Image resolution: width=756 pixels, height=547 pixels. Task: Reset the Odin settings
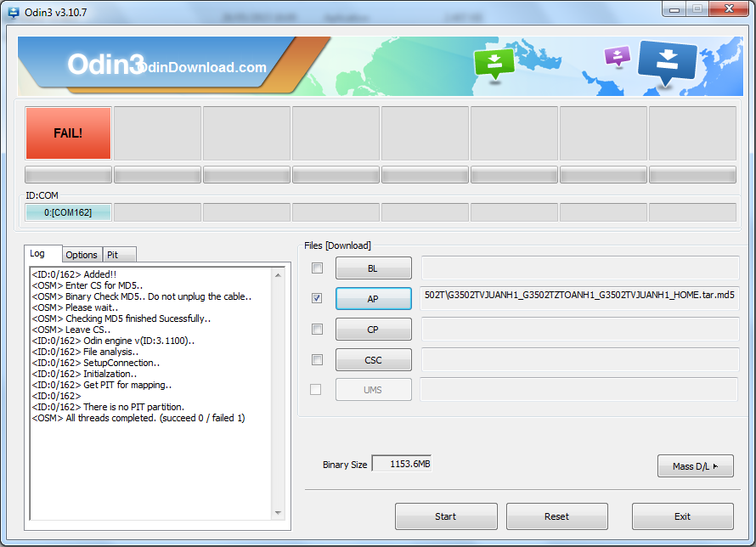(x=557, y=516)
